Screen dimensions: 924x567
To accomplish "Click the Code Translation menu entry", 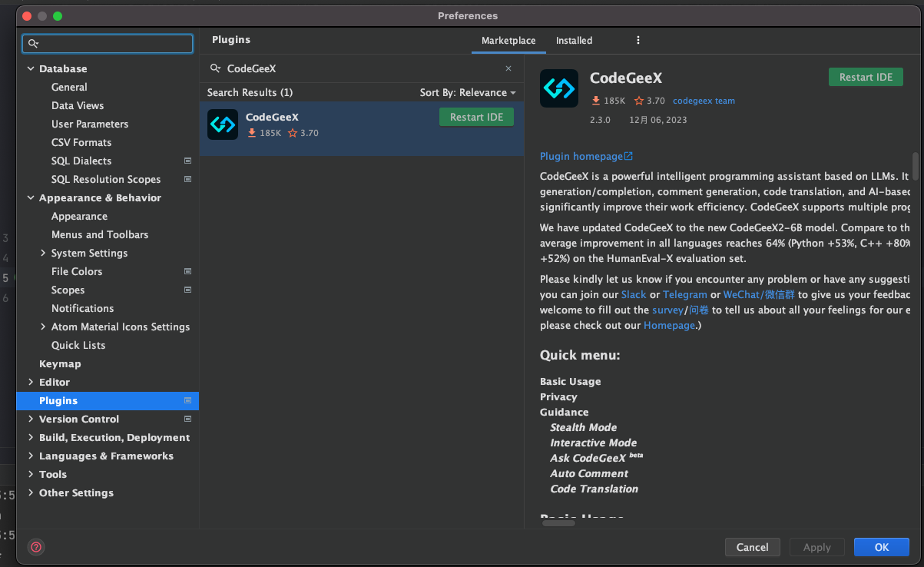I will coord(594,489).
